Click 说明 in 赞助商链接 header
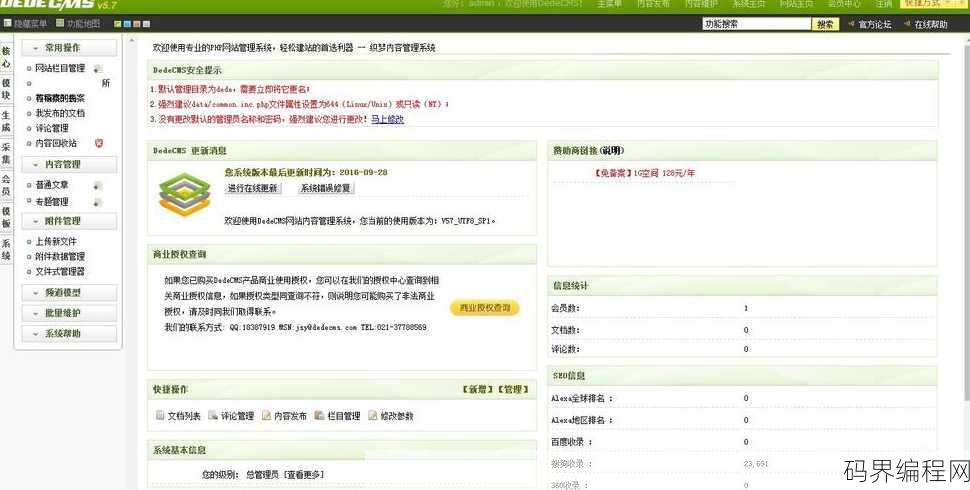This screenshot has height=490, width=970. (x=612, y=150)
